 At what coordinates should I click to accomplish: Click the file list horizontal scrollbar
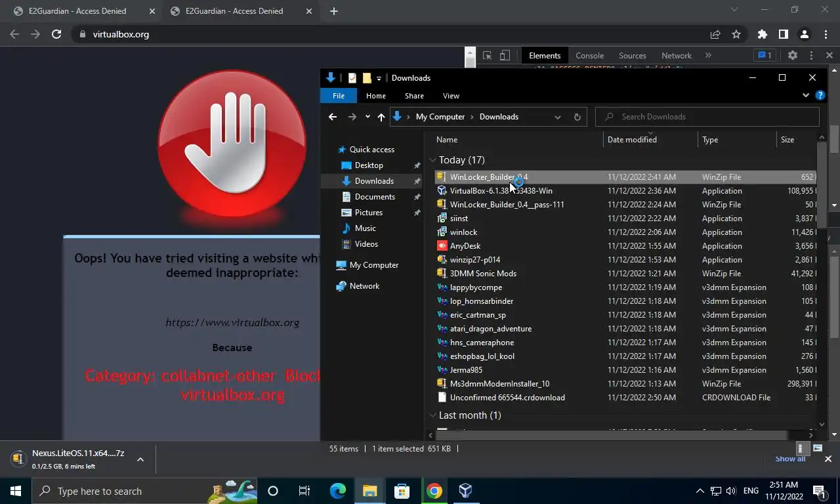612,435
